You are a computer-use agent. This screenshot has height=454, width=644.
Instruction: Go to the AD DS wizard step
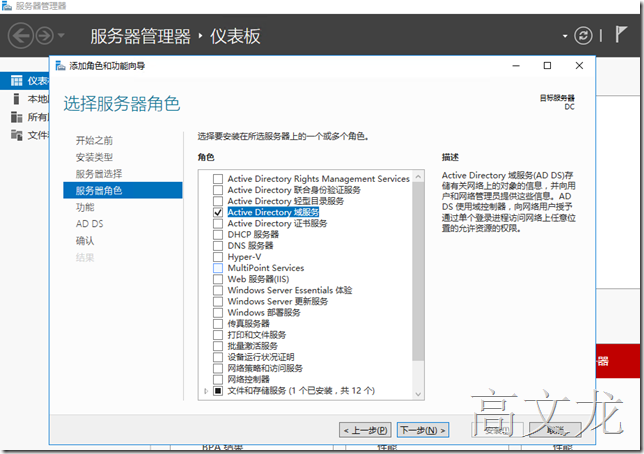pos(90,224)
